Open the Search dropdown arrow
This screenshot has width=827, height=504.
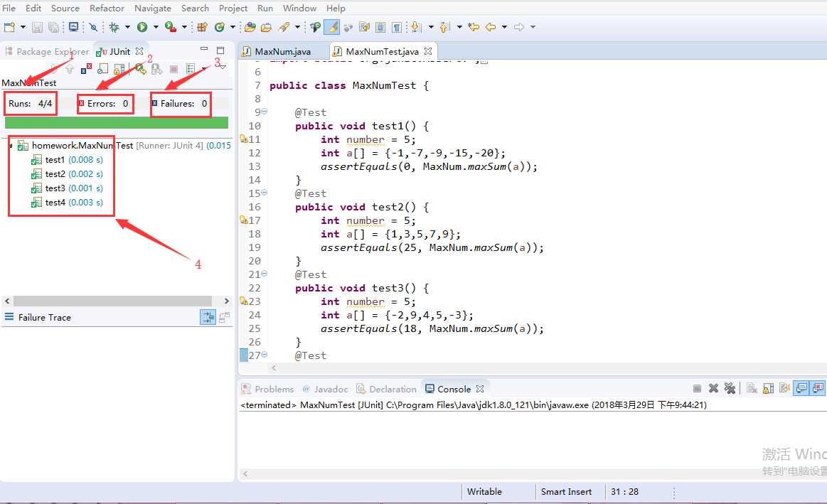coord(297,27)
